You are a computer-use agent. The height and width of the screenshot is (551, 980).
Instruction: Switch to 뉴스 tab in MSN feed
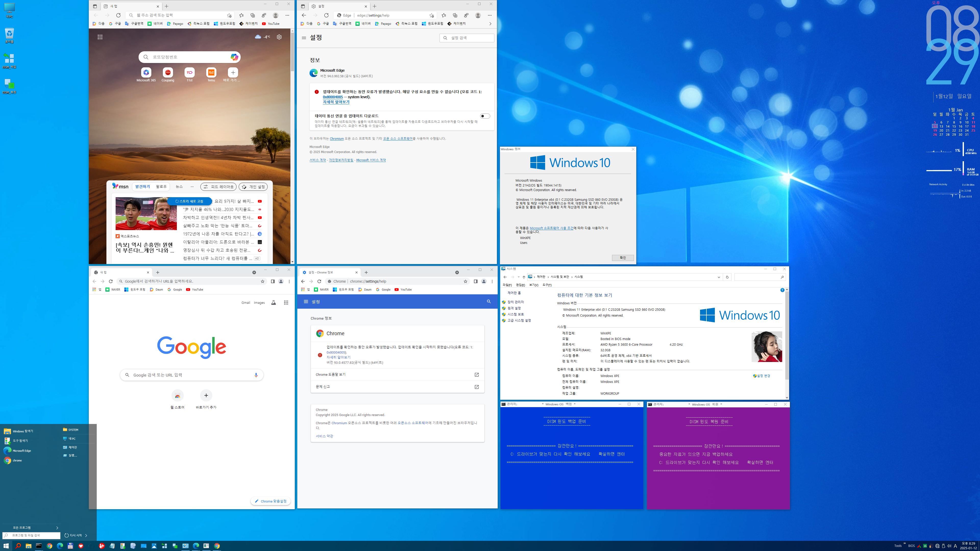point(179,187)
